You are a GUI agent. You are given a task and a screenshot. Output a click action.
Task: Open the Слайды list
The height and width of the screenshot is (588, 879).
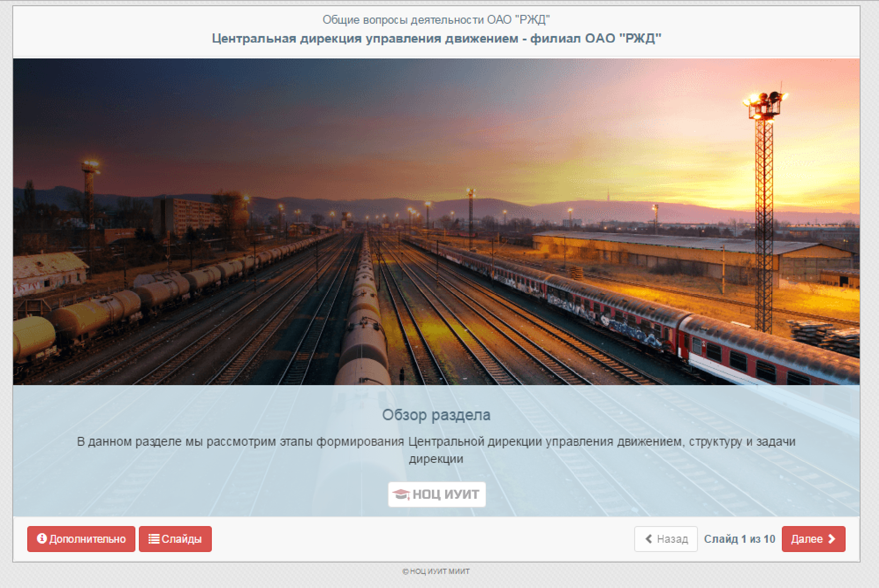[x=175, y=539]
